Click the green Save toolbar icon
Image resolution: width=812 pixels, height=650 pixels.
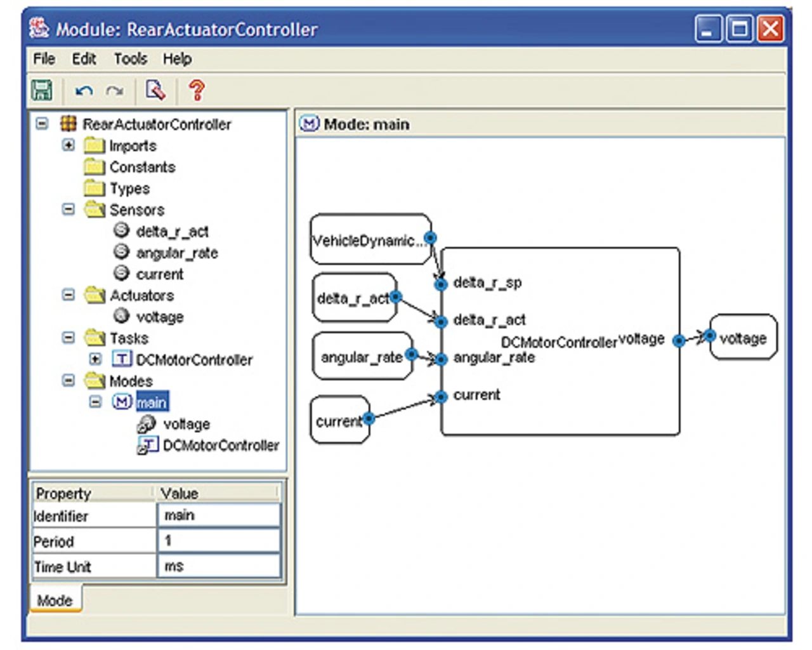[x=42, y=90]
